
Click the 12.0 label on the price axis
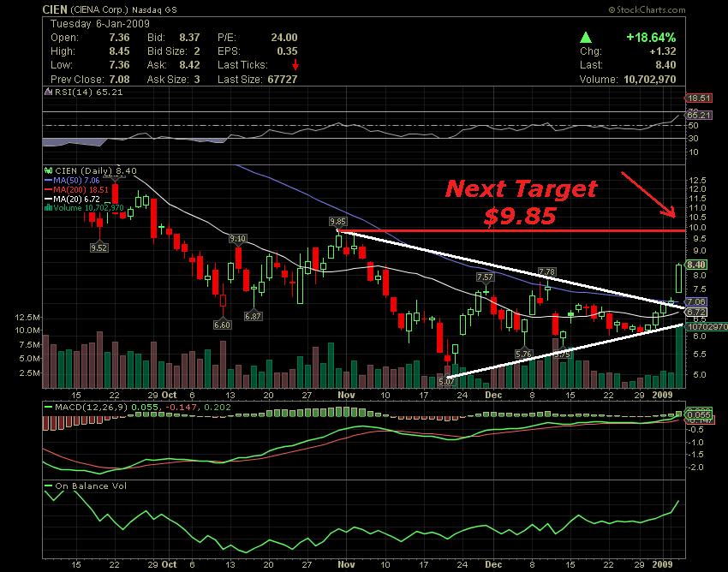[698, 189]
